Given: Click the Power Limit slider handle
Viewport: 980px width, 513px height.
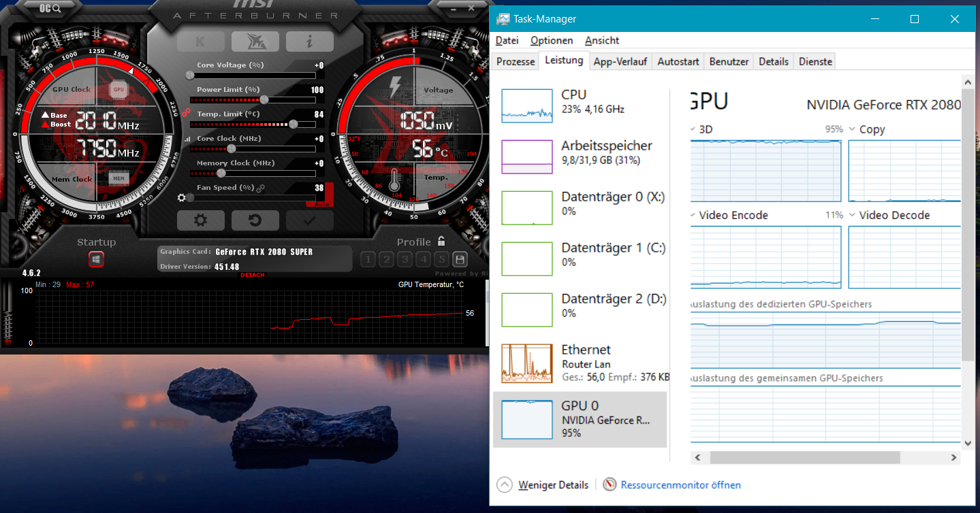Looking at the screenshot, I should [264, 100].
